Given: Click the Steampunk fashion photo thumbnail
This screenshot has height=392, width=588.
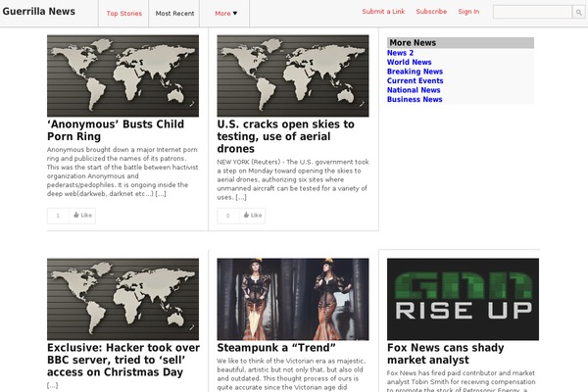Looking at the screenshot, I should pos(293,299).
